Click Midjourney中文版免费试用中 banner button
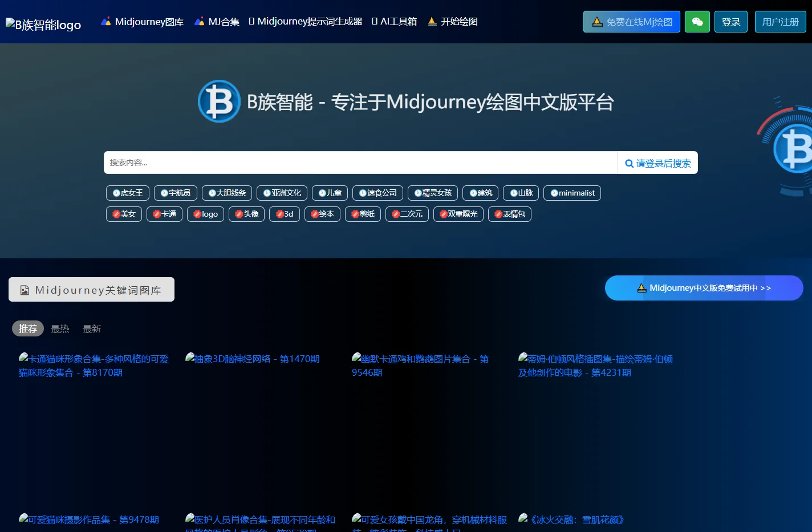Image resolution: width=812 pixels, height=532 pixels. (704, 288)
